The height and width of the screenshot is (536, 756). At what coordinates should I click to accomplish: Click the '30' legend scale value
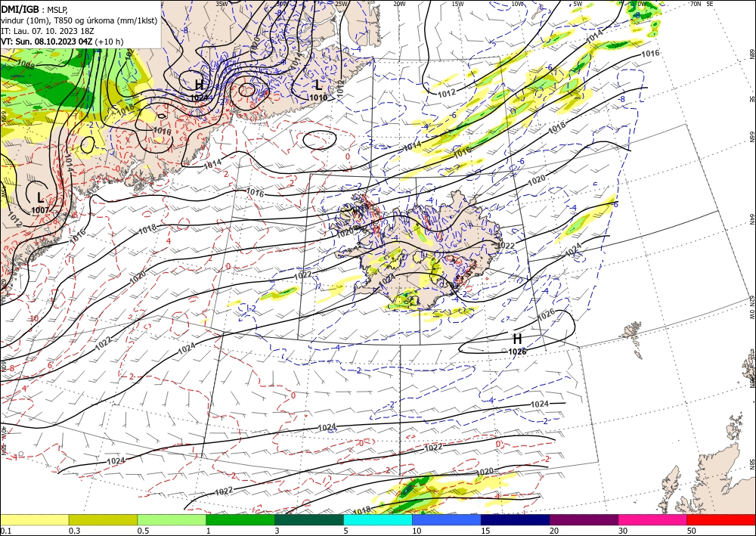pos(623,531)
